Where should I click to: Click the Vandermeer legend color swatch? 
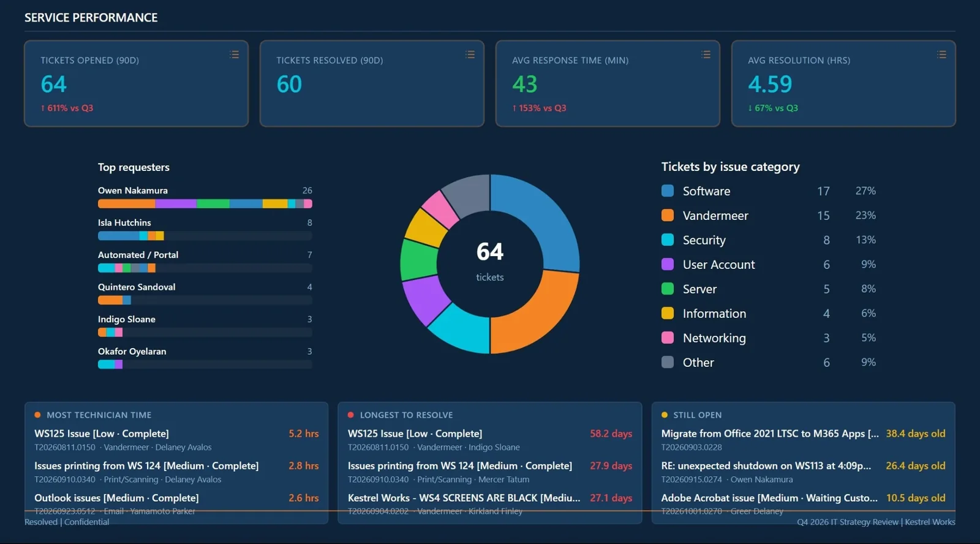(668, 215)
